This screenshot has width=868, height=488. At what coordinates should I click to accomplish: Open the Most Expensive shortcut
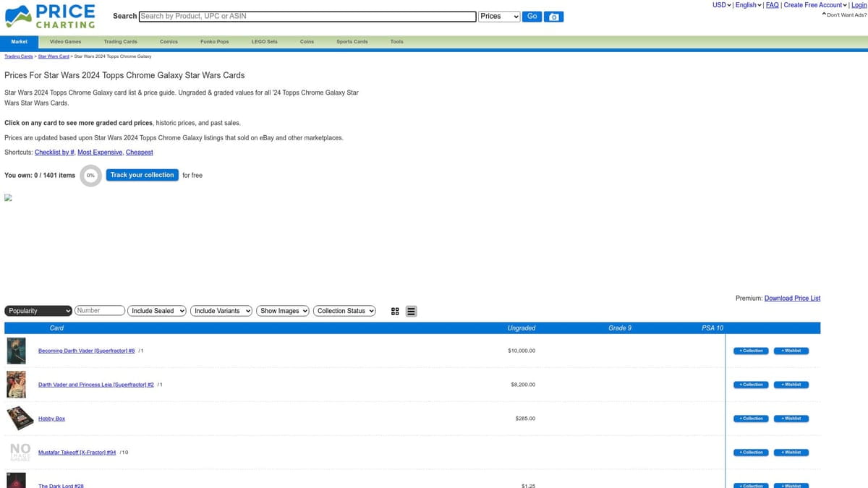click(x=100, y=153)
